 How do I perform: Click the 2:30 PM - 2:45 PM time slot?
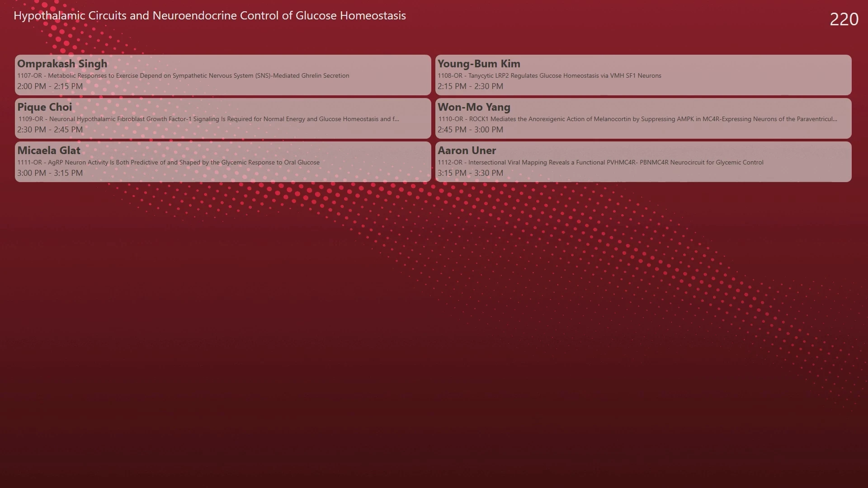click(x=50, y=130)
